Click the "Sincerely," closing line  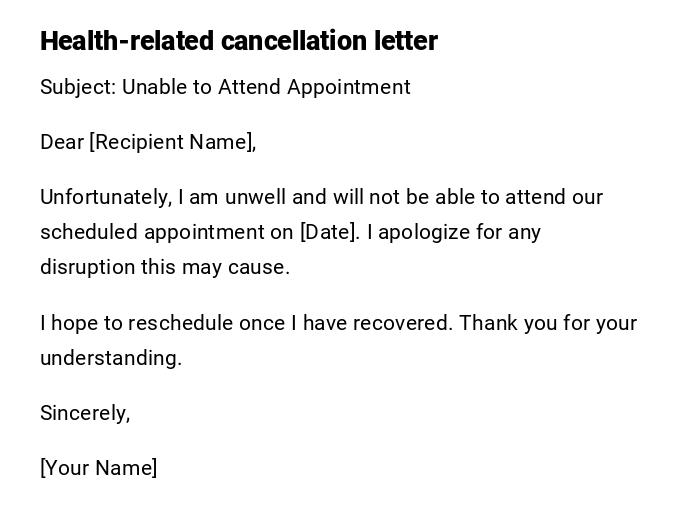pyautogui.click(x=85, y=413)
